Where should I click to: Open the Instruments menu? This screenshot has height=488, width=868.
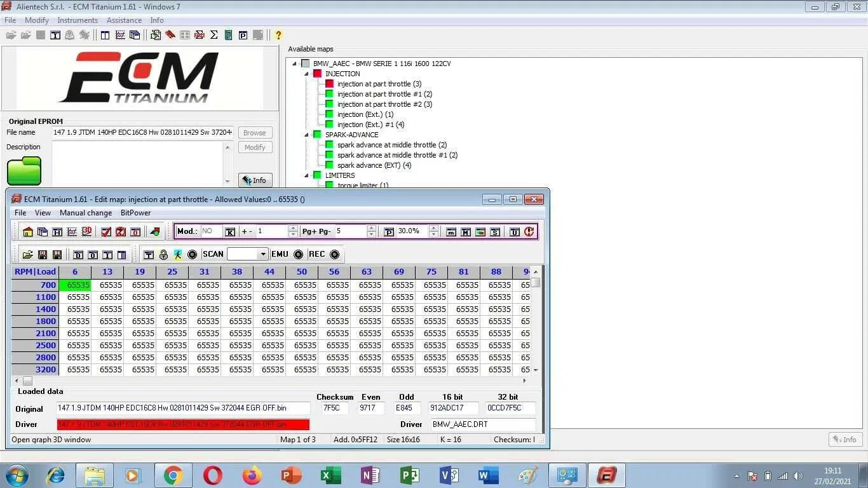[78, 20]
